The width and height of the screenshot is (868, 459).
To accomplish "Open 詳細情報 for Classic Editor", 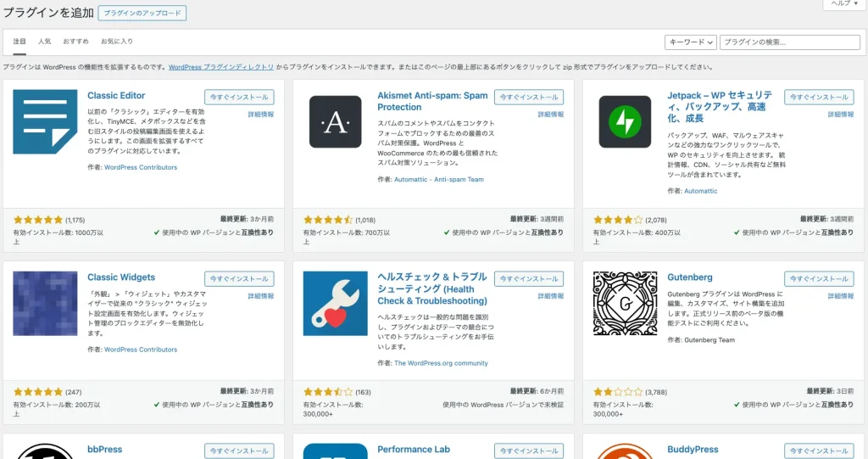I will tap(261, 115).
